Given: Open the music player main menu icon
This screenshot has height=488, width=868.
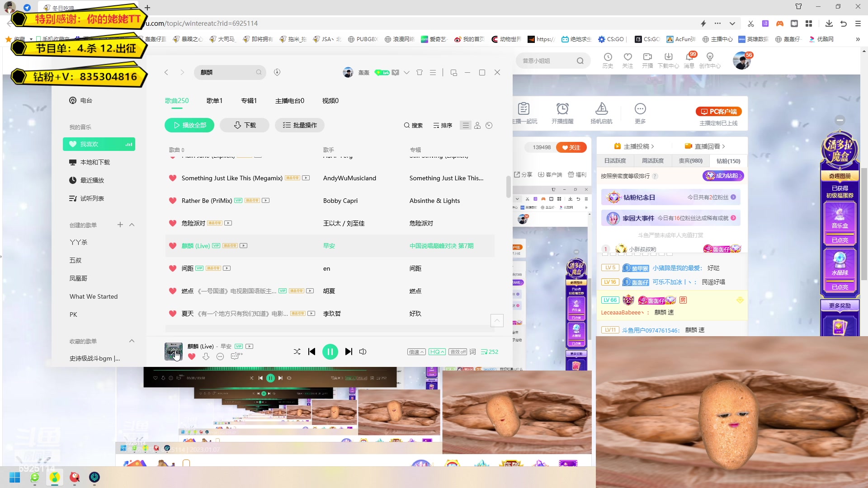Looking at the screenshot, I should click(433, 72).
